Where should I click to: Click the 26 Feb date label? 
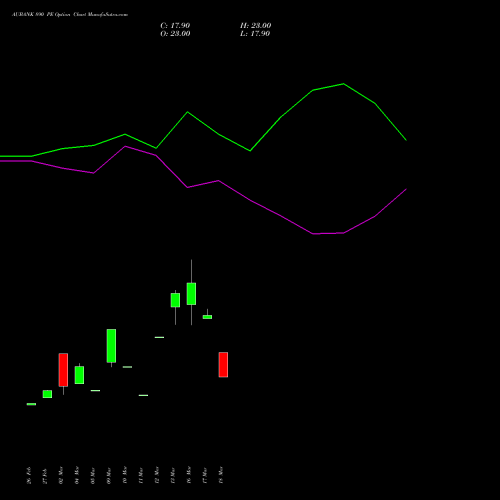pyautogui.click(x=29, y=475)
